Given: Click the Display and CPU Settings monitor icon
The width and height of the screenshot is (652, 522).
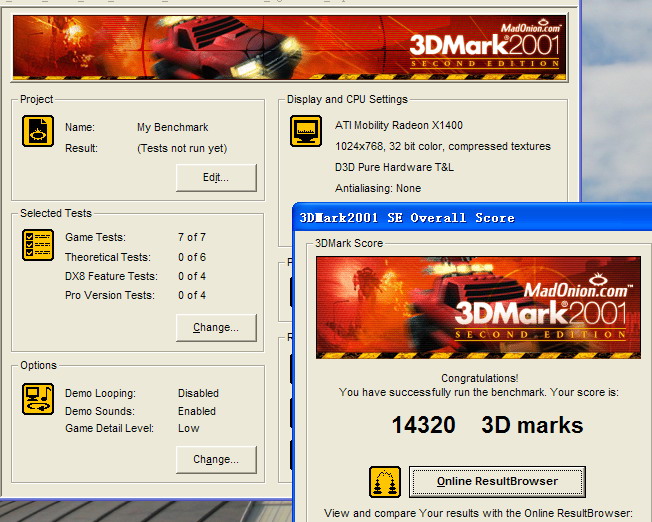Looking at the screenshot, I should (306, 131).
